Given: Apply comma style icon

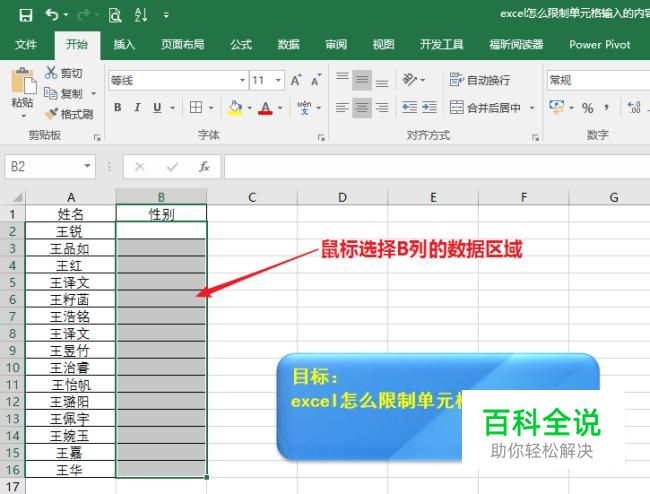Looking at the screenshot, I should pyautogui.click(x=606, y=108).
